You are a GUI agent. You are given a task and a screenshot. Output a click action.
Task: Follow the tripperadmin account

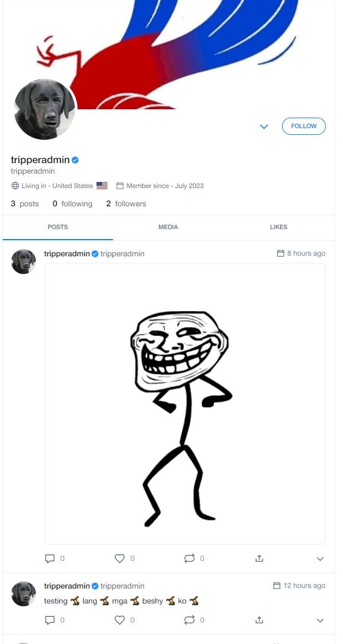tap(304, 126)
